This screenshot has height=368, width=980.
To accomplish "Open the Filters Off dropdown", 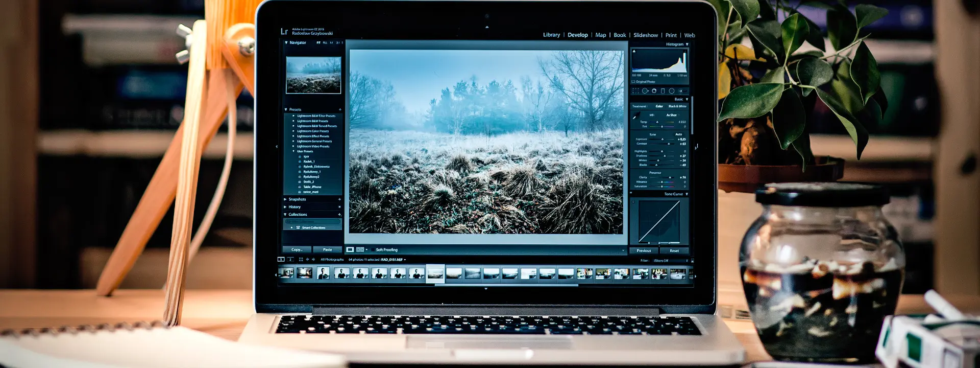I will [661, 261].
